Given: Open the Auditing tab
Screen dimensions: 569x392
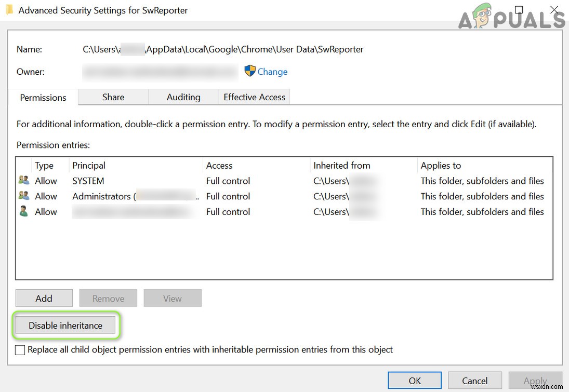Looking at the screenshot, I should [x=183, y=97].
